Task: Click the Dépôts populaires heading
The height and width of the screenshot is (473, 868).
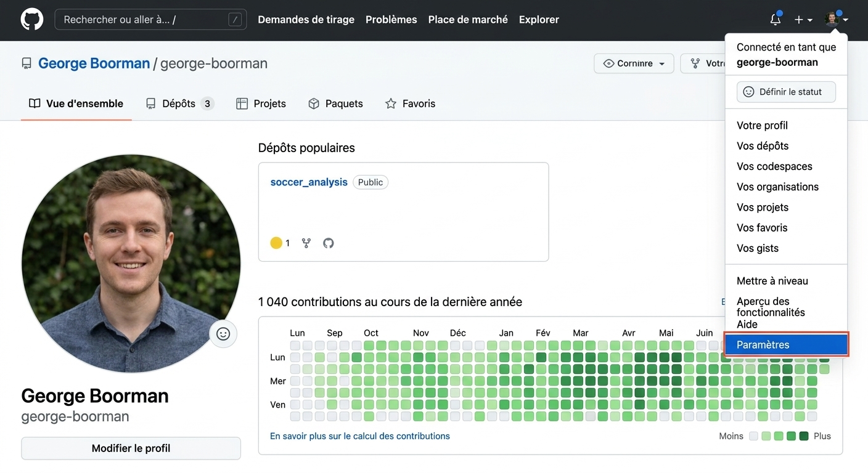Action: (x=306, y=148)
